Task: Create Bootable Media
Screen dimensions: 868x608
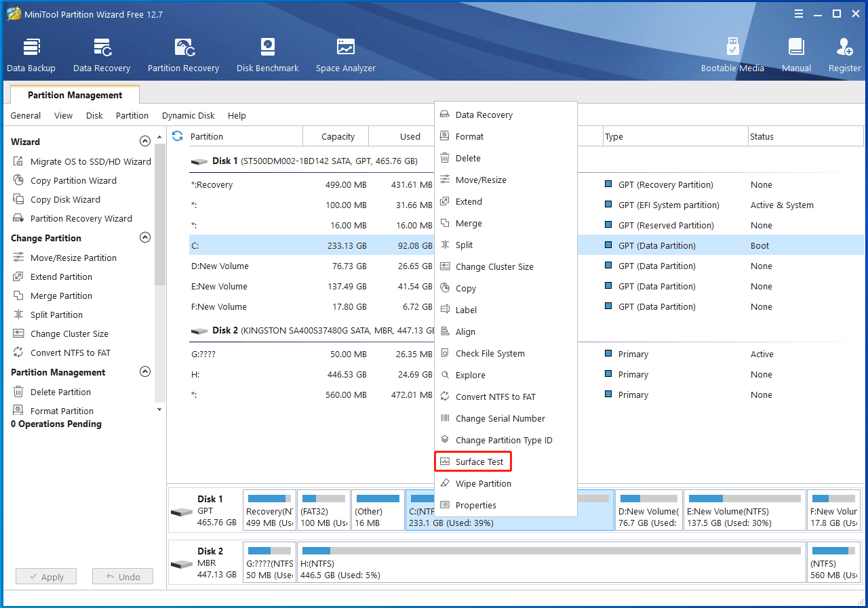Action: (x=732, y=56)
